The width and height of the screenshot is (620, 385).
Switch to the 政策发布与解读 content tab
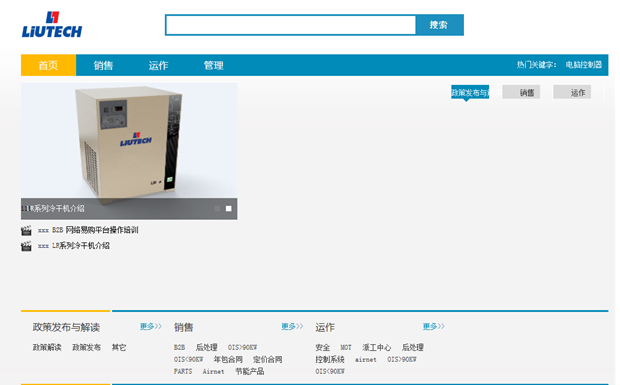coord(470,92)
